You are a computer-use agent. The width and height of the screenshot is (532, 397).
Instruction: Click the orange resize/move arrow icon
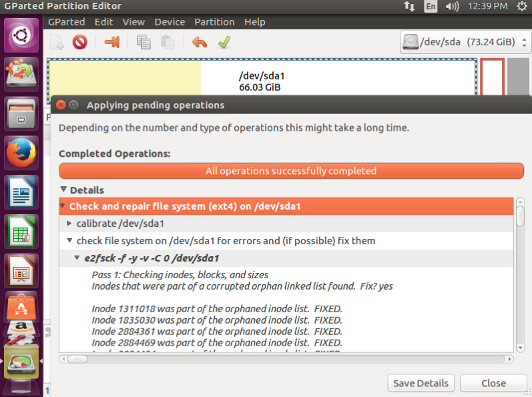click(x=112, y=43)
